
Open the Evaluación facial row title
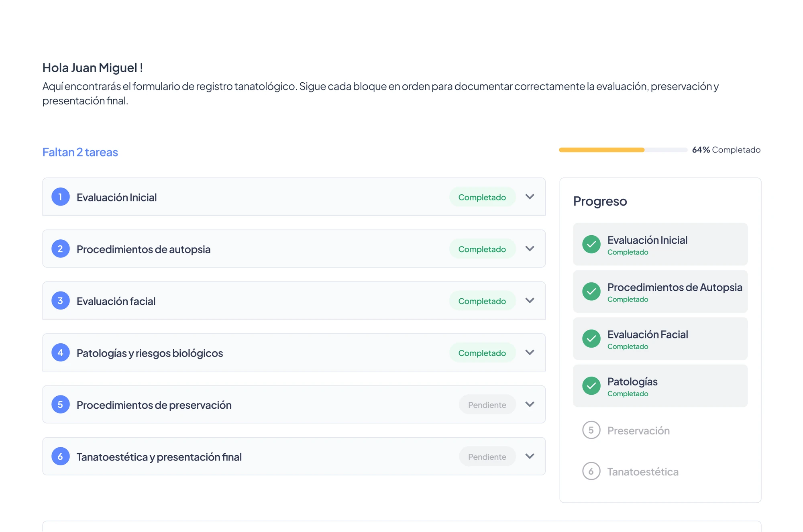pyautogui.click(x=116, y=301)
